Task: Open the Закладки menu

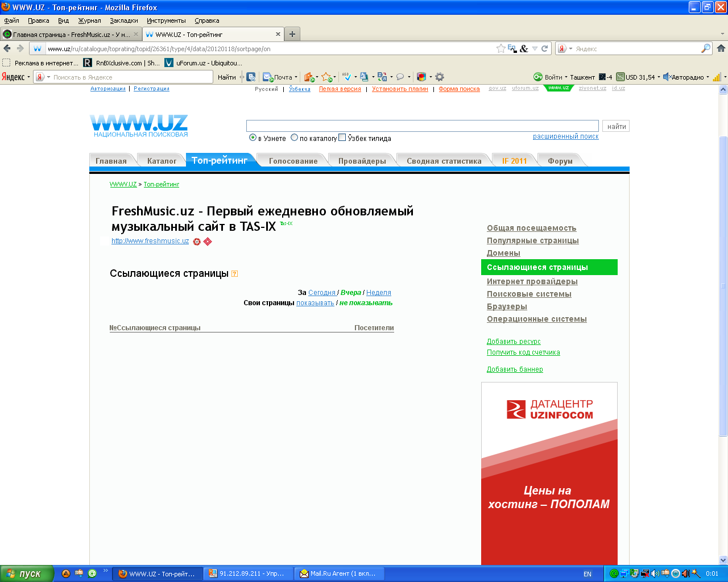Action: coord(123,20)
